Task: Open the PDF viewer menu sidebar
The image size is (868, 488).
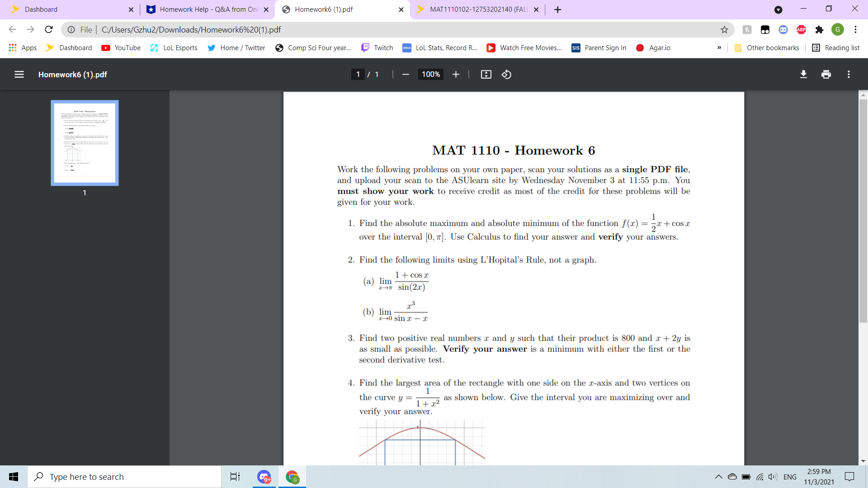Action: tap(19, 74)
